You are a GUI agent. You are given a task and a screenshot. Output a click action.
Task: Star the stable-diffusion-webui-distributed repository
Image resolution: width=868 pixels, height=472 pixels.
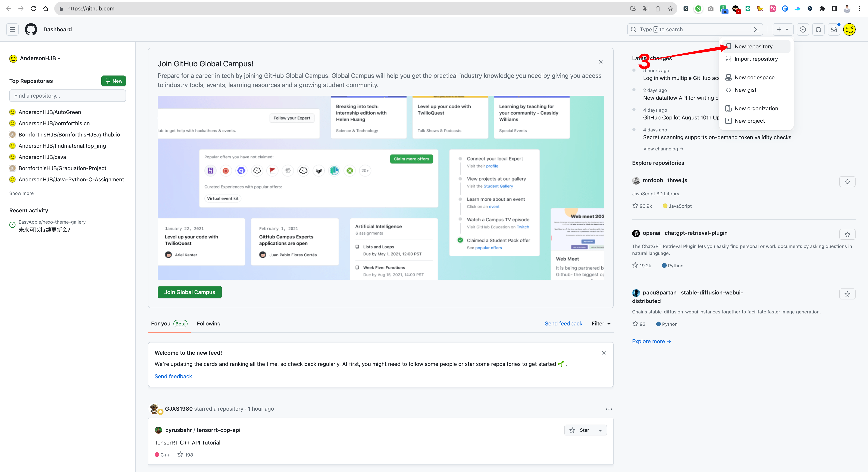click(847, 294)
